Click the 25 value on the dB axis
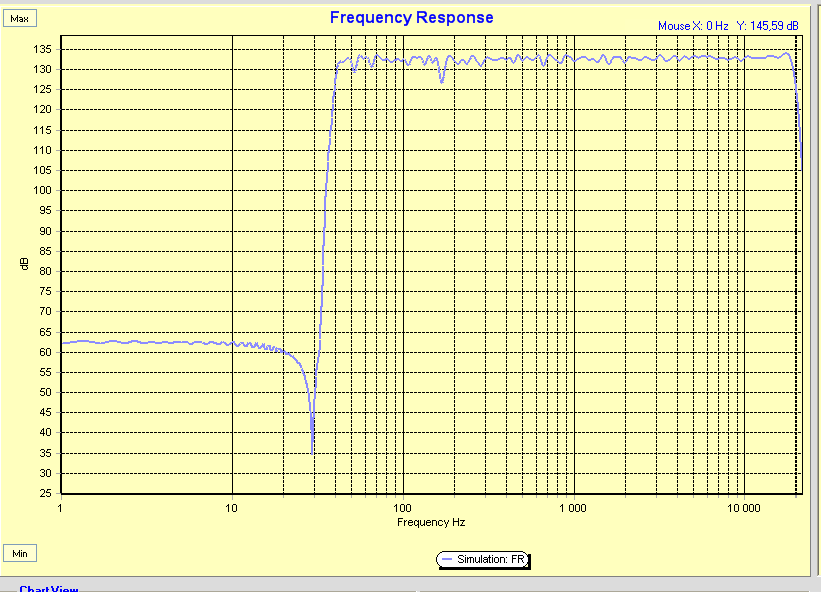Screen dimensions: 821x592 [x=46, y=493]
